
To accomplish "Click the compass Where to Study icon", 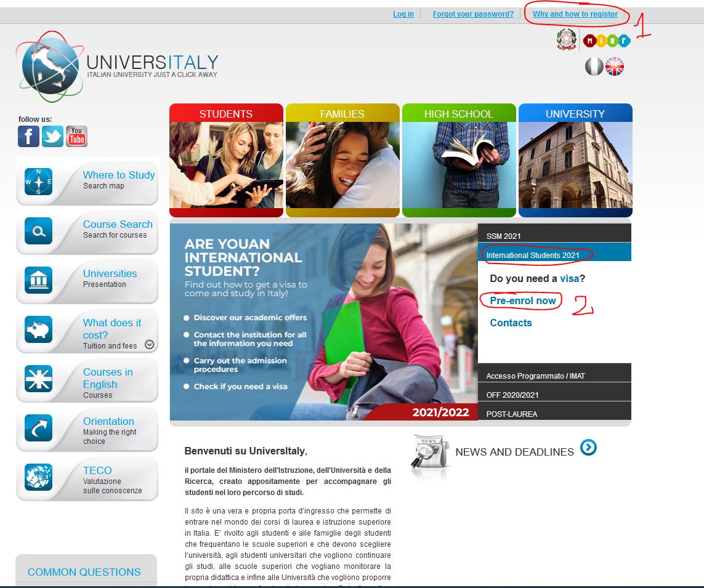I will (38, 182).
